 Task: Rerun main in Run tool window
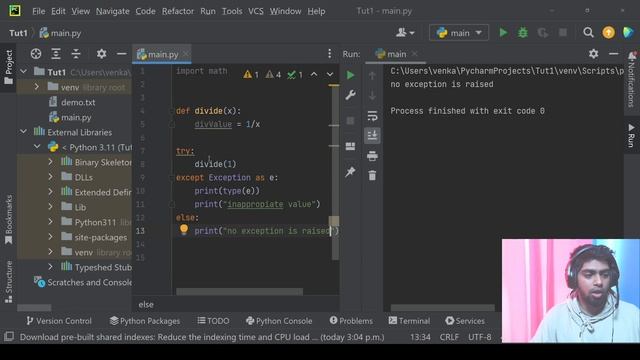tap(350, 75)
